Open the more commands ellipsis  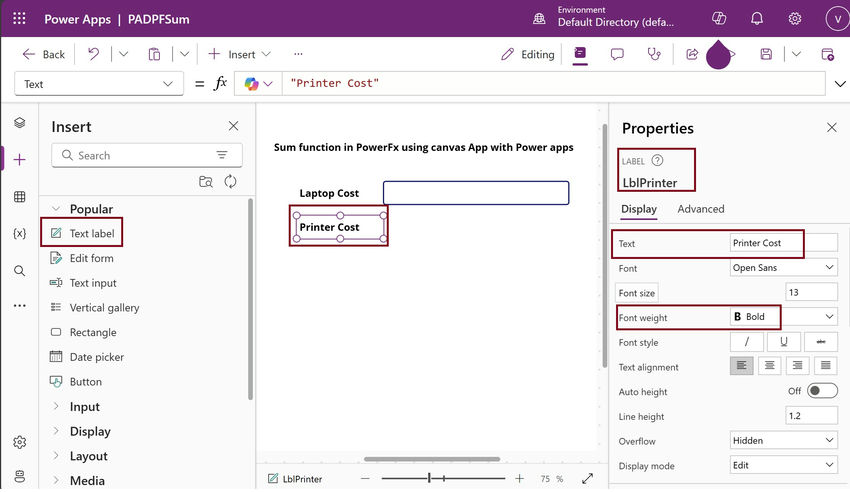tap(298, 54)
